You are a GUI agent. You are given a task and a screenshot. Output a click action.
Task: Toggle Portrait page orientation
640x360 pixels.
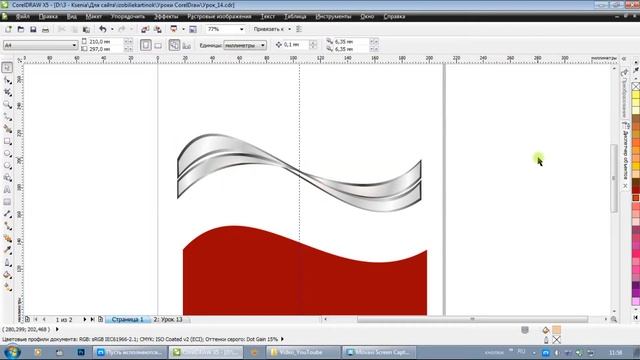point(146,45)
